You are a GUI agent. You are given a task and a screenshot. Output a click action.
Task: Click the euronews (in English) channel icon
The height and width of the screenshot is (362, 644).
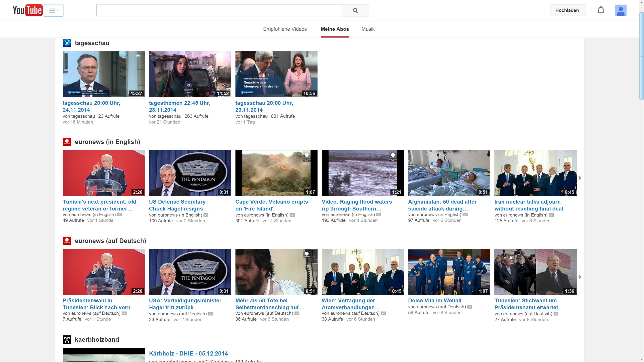pos(67,142)
